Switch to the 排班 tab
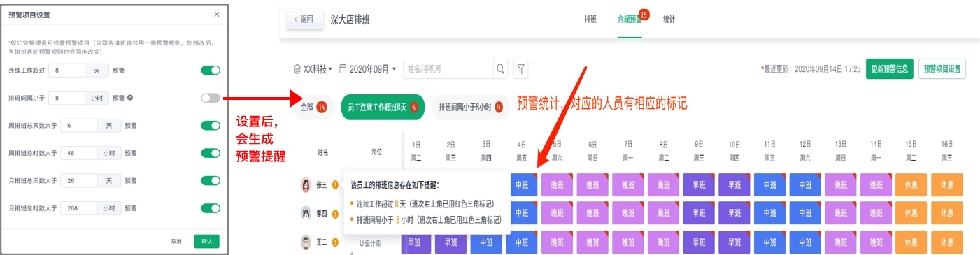 (590, 20)
